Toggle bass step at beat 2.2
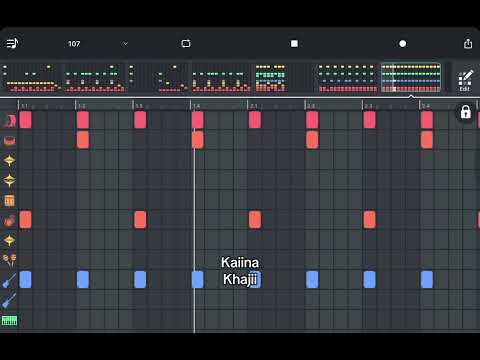480x360 pixels. 312,280
